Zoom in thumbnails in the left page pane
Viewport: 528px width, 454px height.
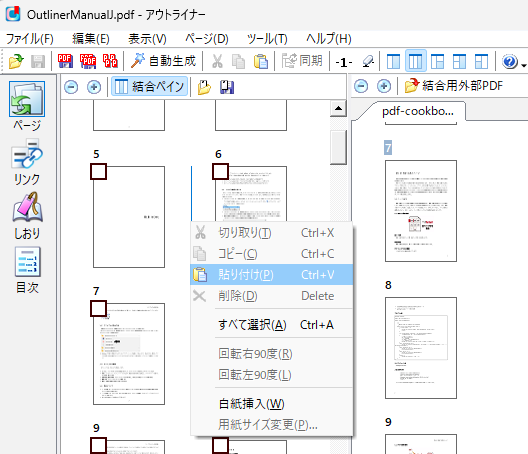click(94, 87)
